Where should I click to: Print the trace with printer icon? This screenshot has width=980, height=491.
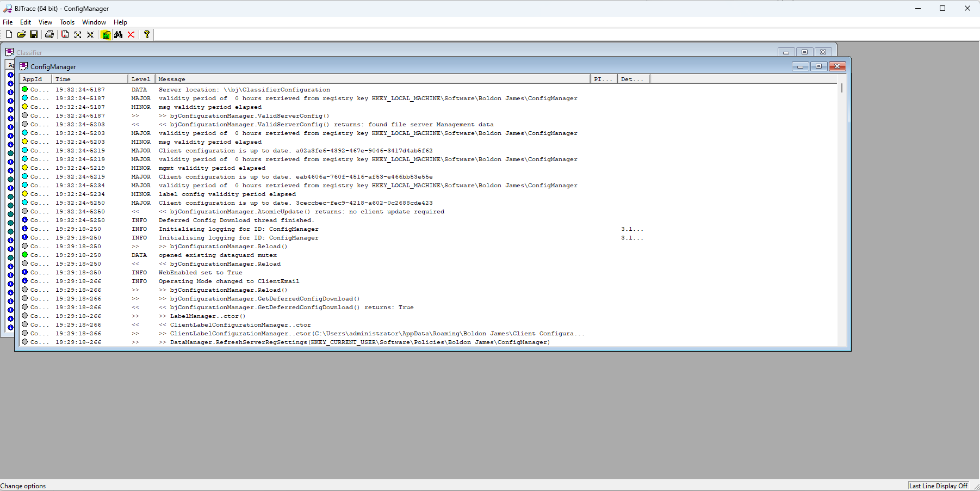click(49, 34)
